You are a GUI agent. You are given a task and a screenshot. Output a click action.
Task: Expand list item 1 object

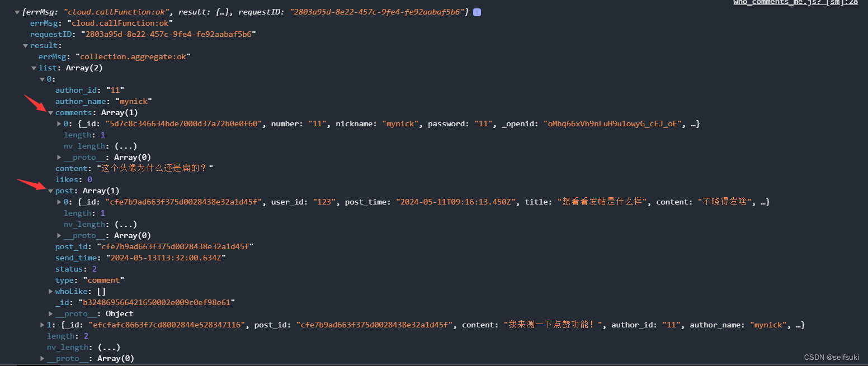tap(43, 325)
